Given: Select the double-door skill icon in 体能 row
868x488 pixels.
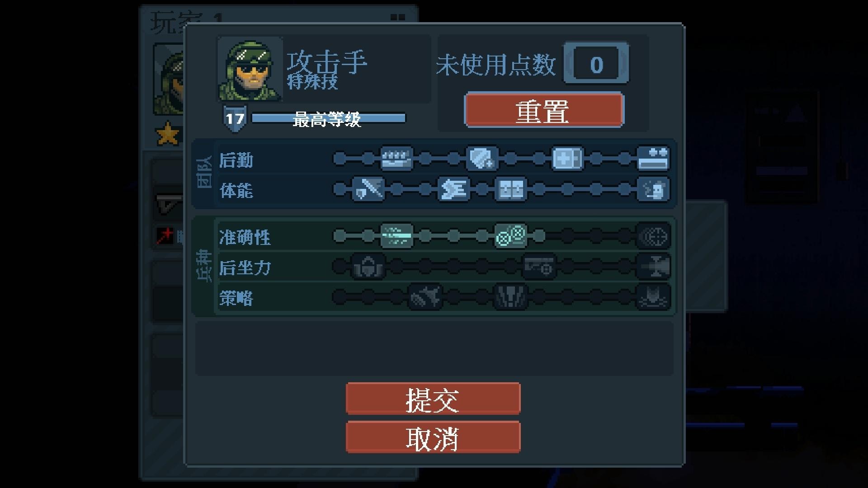Looking at the screenshot, I should 511,189.
